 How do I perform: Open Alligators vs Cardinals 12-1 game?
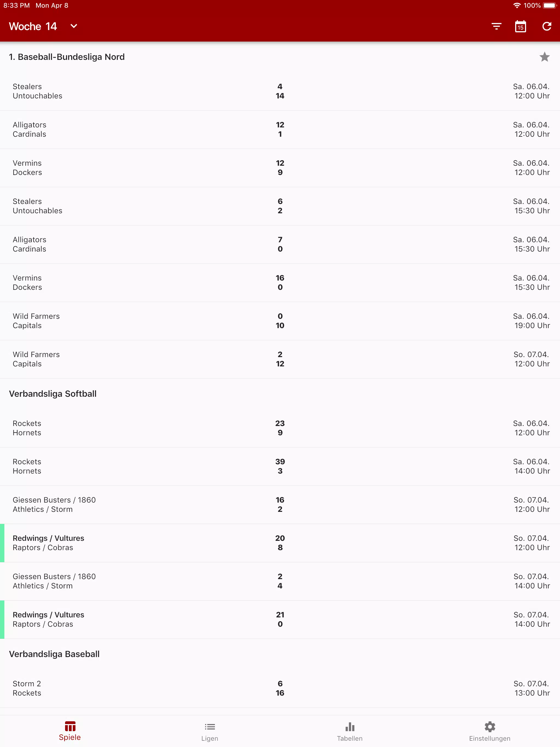[280, 130]
